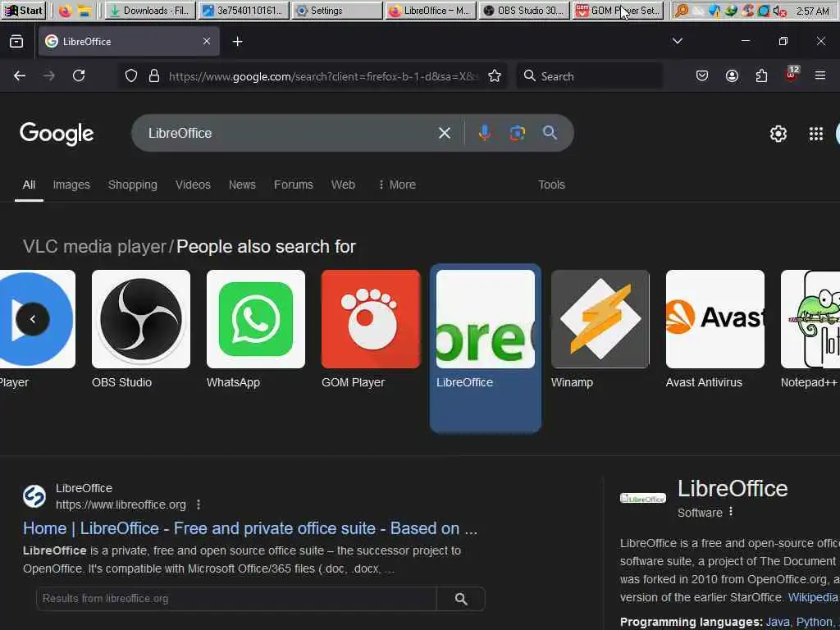Open the Google apps grid
The image size is (840, 630).
tap(816, 134)
